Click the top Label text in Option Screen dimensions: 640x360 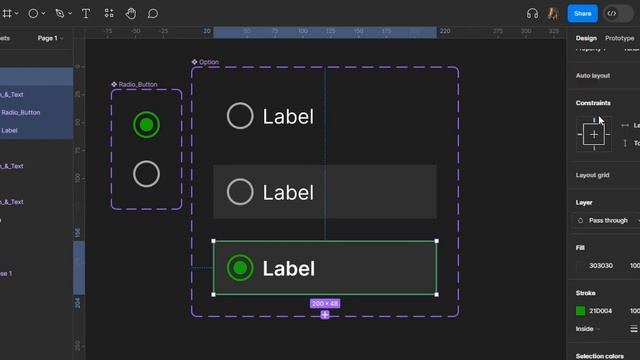pyautogui.click(x=288, y=116)
